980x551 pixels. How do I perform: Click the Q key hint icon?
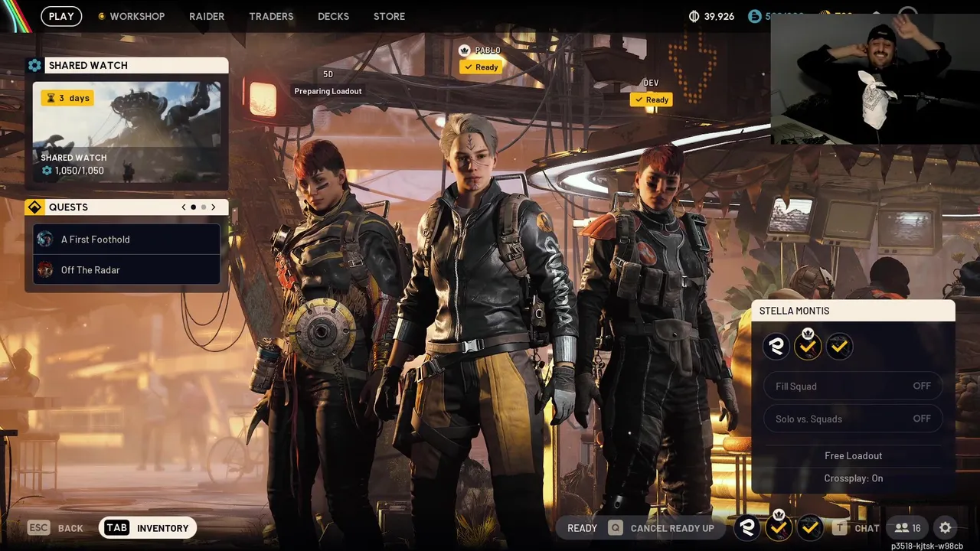[x=615, y=528]
